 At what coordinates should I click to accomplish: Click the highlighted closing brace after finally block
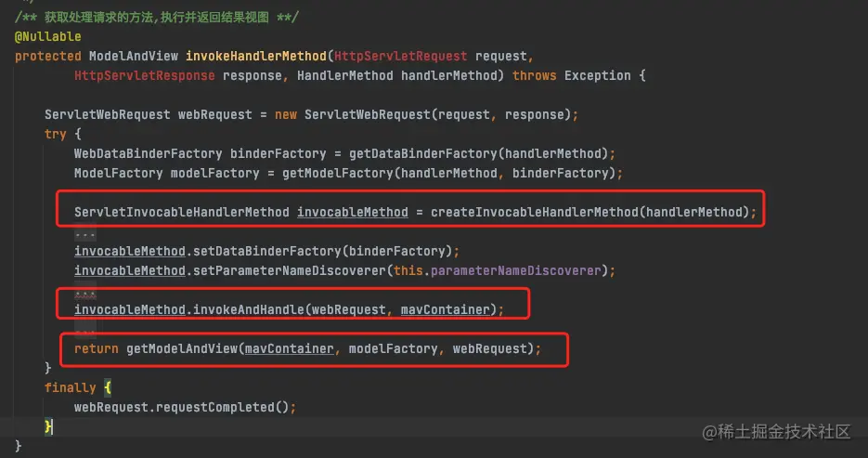48,426
